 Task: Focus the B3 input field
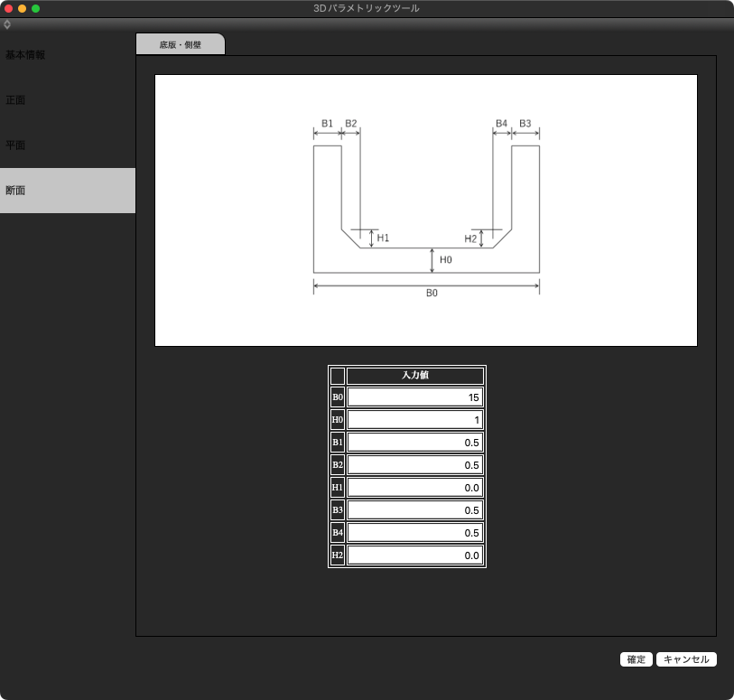415,510
